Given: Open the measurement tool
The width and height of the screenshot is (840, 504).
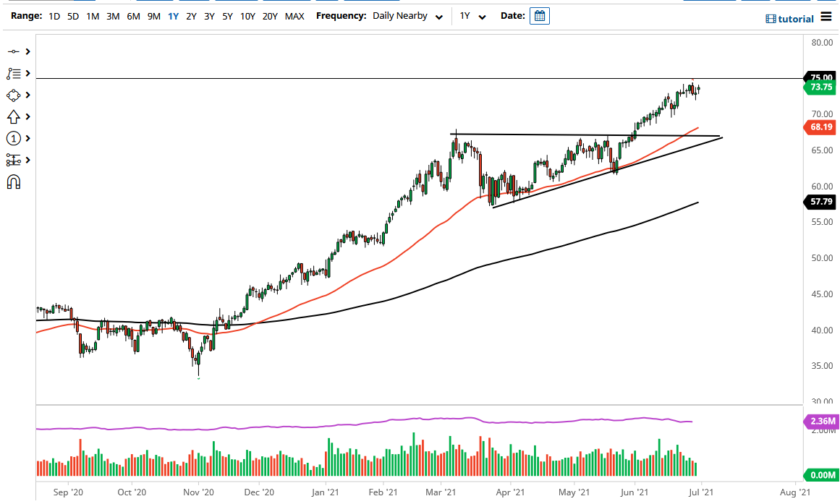Looking at the screenshot, I should click(14, 160).
